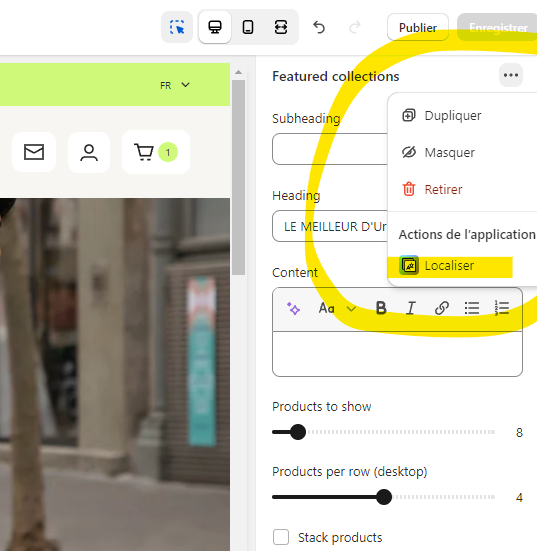
Task: Apply numbered list in Content editor
Action: pos(502,308)
